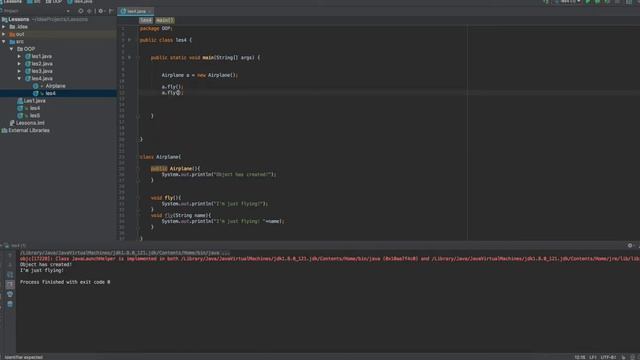Click the UTF-8 encoding in status bar
640x360 pixels.
[608, 357]
